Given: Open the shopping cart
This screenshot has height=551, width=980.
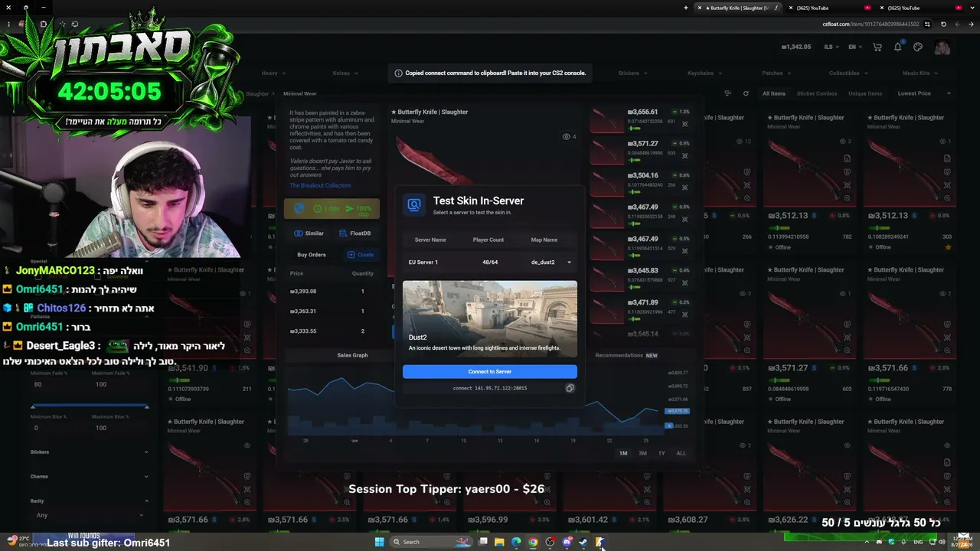Looking at the screenshot, I should pyautogui.click(x=877, y=47).
